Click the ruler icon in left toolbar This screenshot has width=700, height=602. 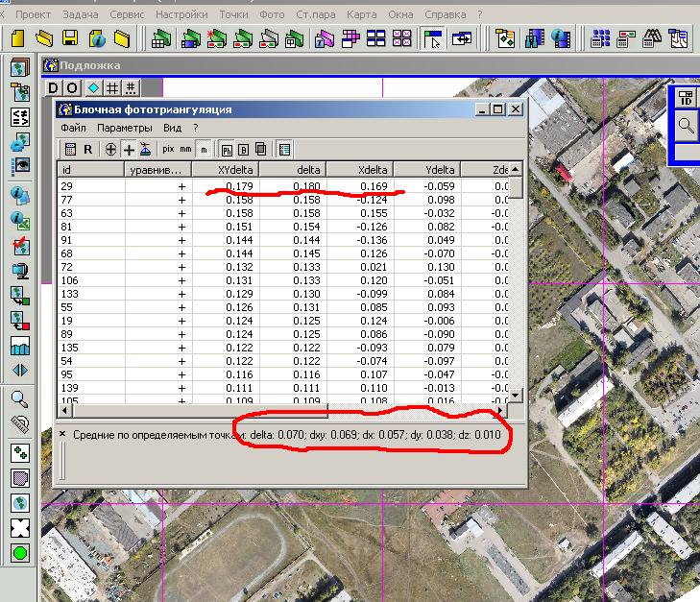point(20,423)
